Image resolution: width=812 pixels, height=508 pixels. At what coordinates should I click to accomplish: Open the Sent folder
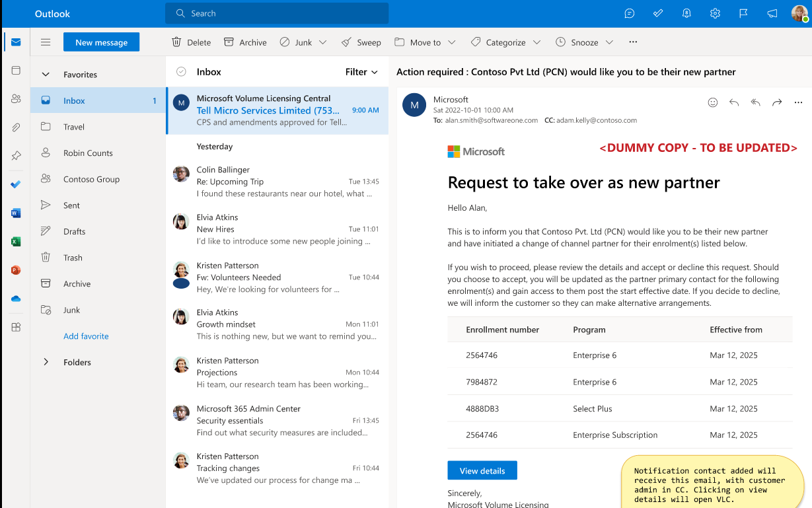click(x=98, y=205)
